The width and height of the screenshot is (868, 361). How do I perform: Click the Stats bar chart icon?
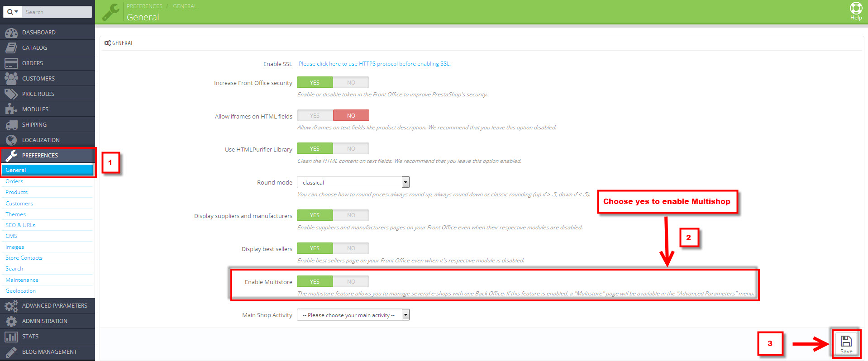click(11, 337)
